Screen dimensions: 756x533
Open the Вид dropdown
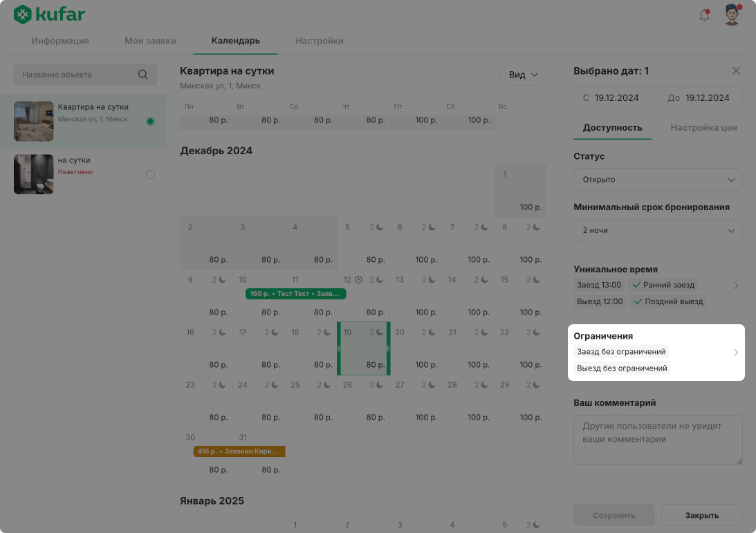pyautogui.click(x=523, y=75)
